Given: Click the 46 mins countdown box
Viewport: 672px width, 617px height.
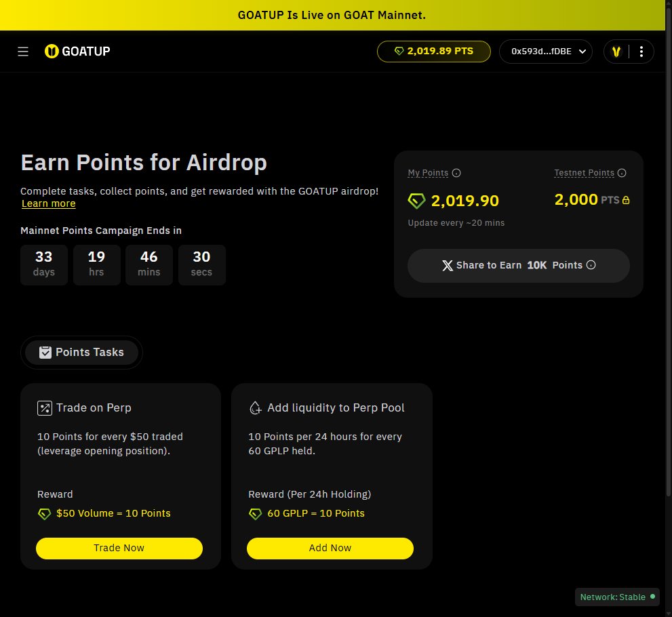Looking at the screenshot, I should click(149, 265).
